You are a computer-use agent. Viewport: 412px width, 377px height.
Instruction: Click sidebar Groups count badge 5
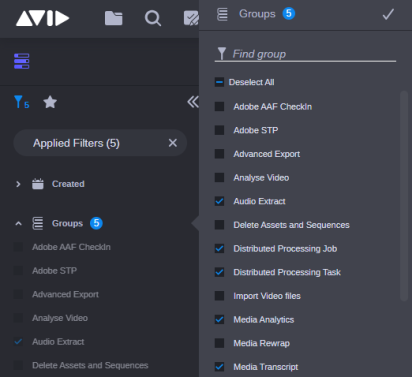96,223
